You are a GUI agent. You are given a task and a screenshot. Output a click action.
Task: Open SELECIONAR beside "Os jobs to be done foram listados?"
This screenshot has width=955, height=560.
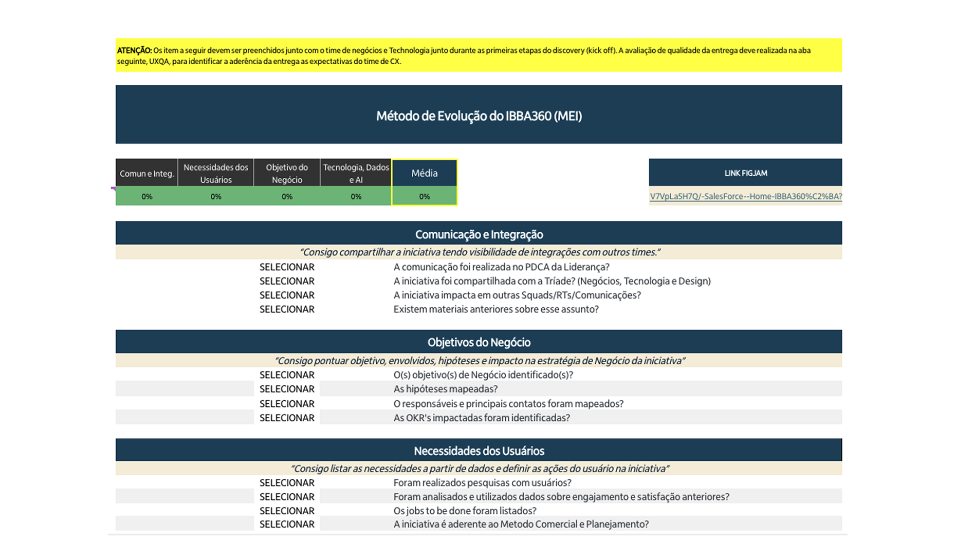click(x=287, y=511)
